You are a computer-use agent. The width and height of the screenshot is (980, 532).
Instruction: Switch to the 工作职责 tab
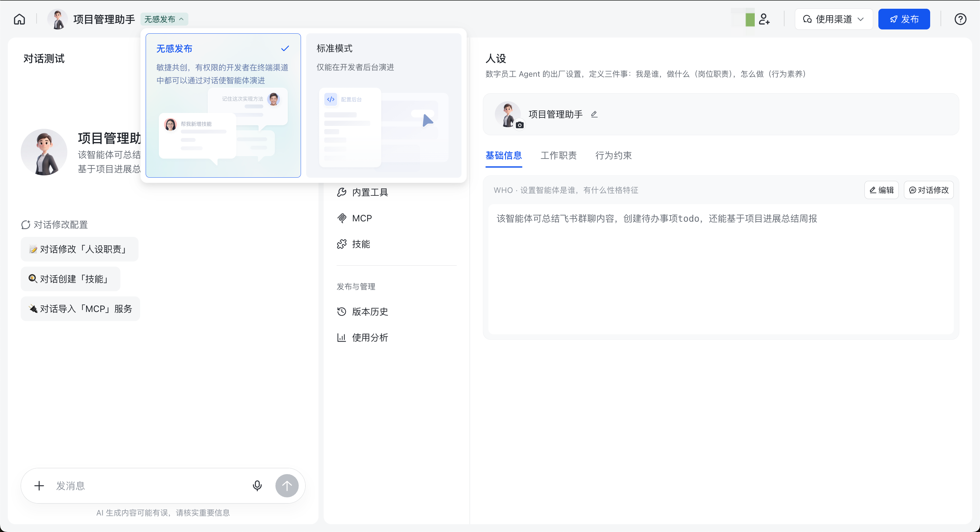(x=558, y=156)
